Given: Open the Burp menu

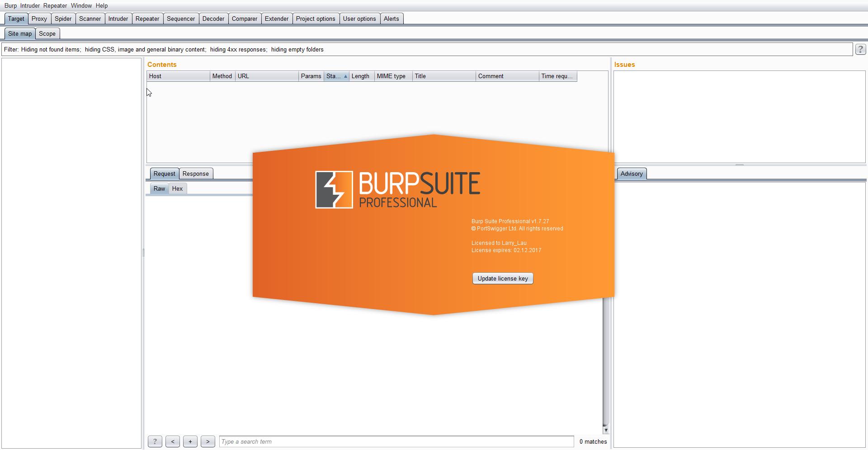Looking at the screenshot, I should (10, 6).
